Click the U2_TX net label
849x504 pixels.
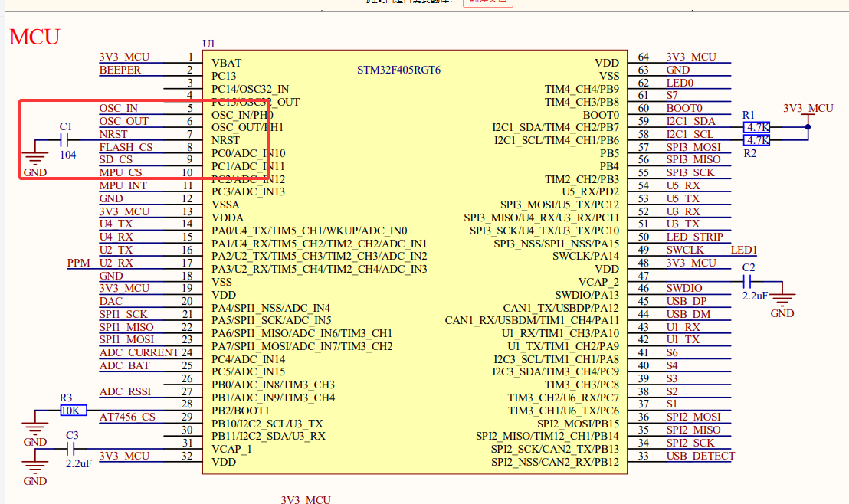[x=116, y=250]
